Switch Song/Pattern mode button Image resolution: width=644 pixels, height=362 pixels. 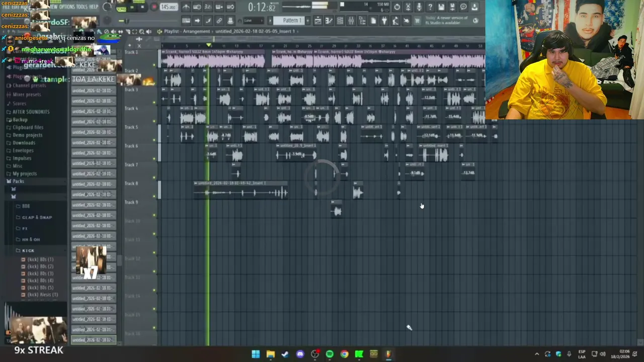[122, 10]
